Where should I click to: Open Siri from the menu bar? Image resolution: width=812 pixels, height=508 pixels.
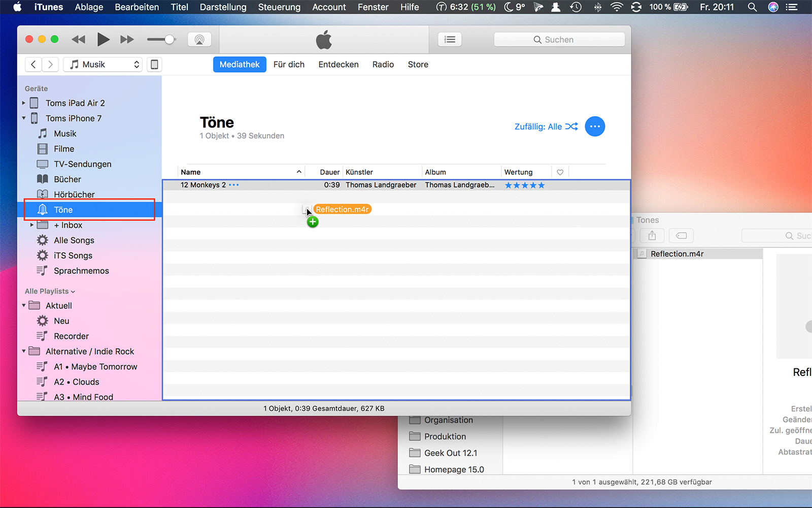tap(773, 7)
